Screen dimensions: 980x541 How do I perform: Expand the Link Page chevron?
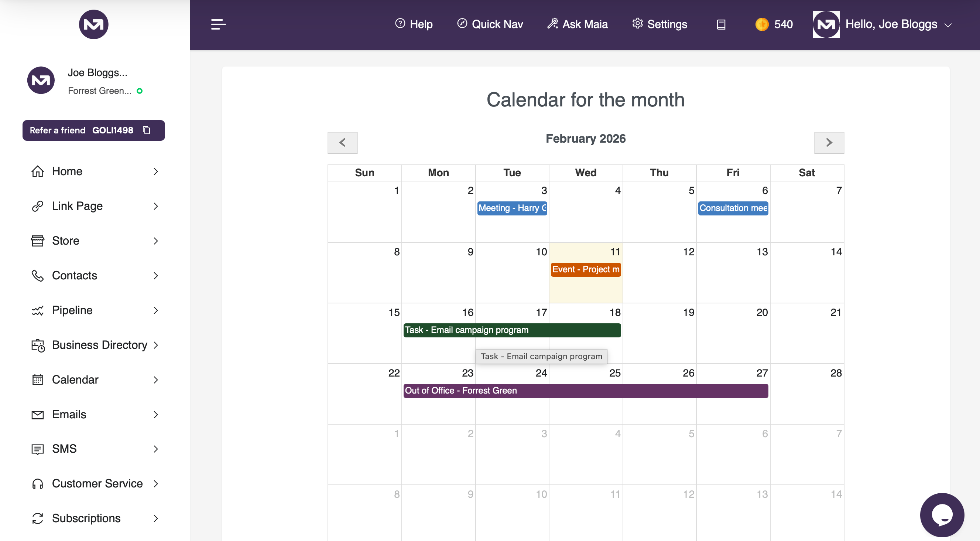pos(155,206)
